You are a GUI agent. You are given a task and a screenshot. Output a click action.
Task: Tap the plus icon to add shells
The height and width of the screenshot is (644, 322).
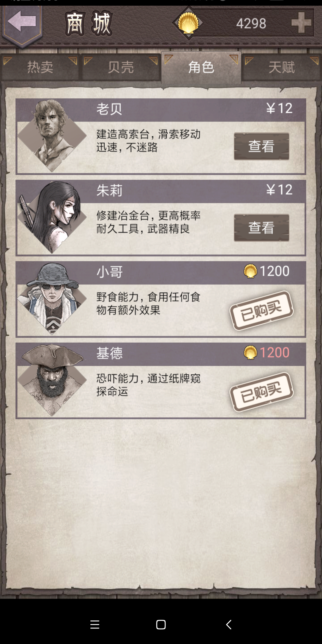301,23
